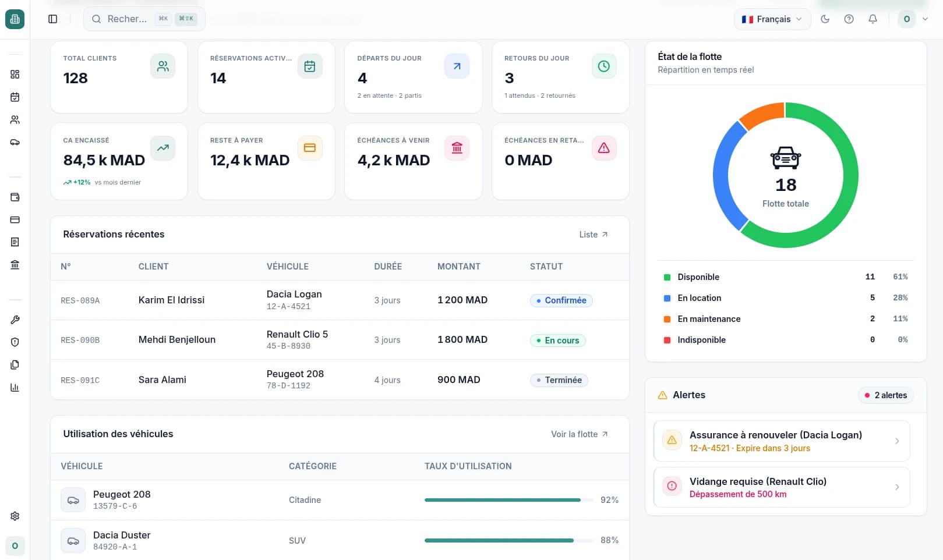Viewport: 943px width, 560px height.
Task: Click client name Karim El Idrissi
Action: 172,300
